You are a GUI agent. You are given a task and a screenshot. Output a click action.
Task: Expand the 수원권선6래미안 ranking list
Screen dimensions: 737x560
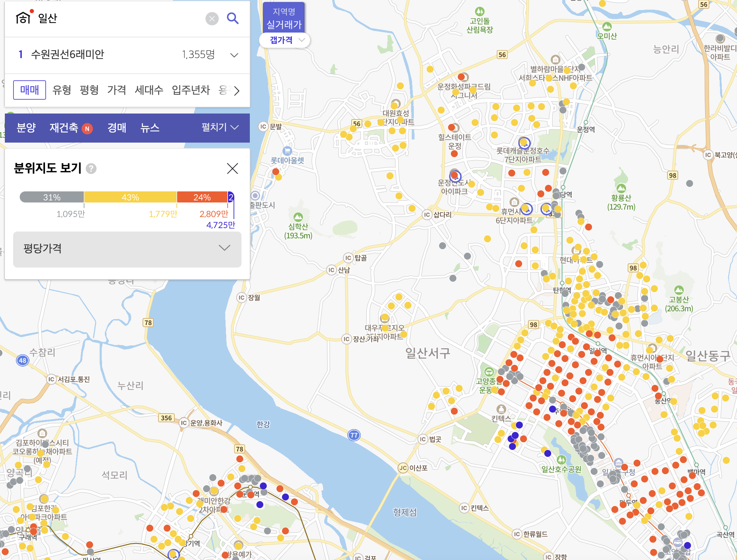[234, 55]
